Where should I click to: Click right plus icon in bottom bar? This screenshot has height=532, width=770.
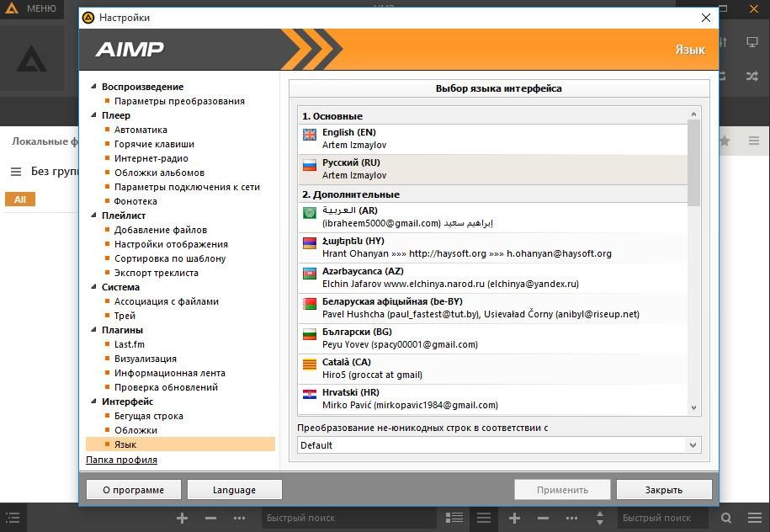[x=514, y=518]
